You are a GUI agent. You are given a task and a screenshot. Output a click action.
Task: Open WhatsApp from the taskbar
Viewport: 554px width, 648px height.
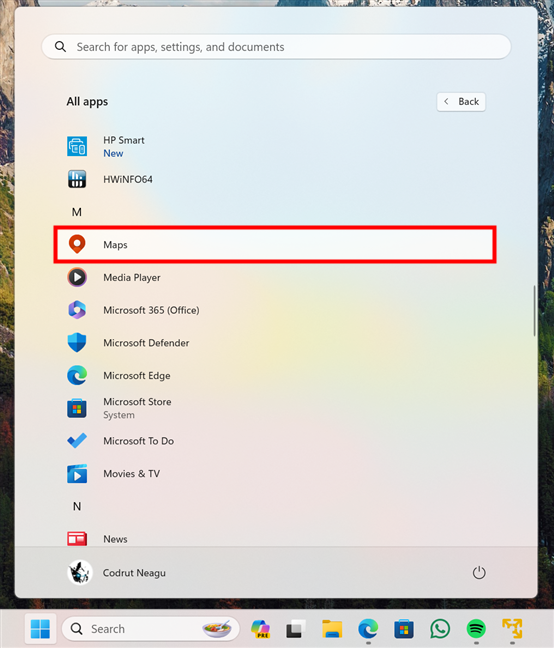click(x=440, y=629)
